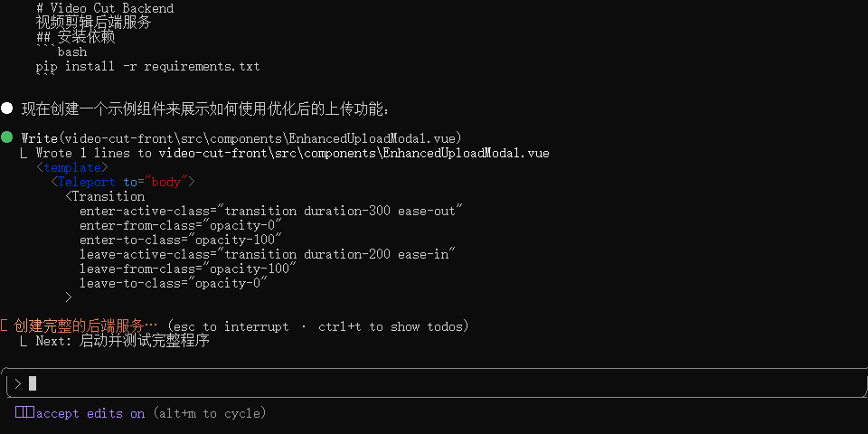Click the branch marker before Wrote 1 lines
868x434 pixels.
(x=24, y=154)
